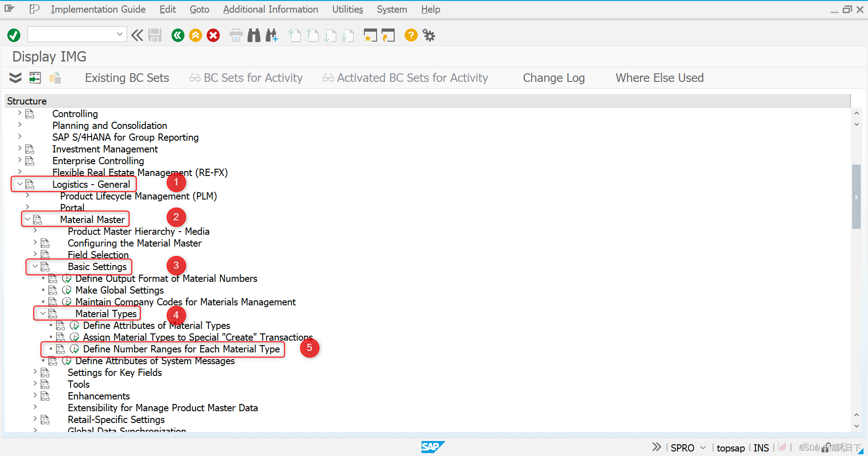Click the yellow Exit up-arrow icon
Screen dimensions: 868x456
[196, 35]
